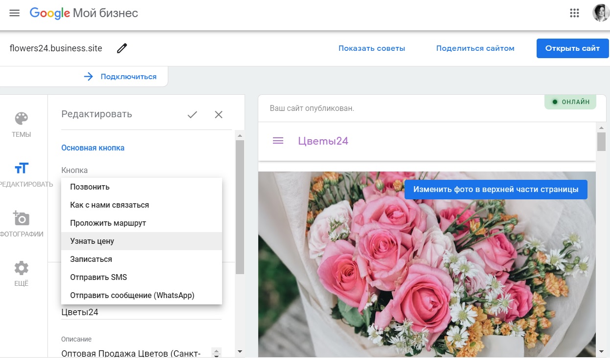This screenshot has height=364, width=610.
Task: Open the preview site hamburger menu
Action: (278, 141)
